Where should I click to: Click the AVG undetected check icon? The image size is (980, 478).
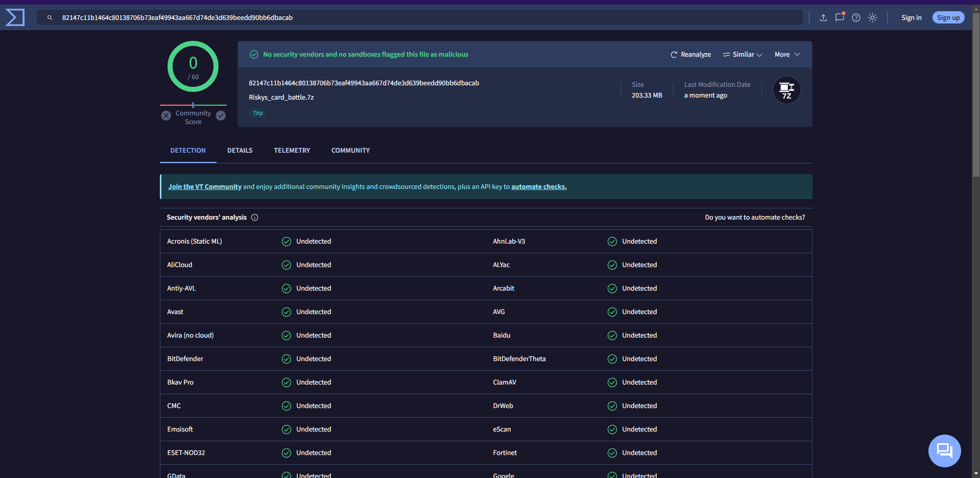[x=612, y=312]
